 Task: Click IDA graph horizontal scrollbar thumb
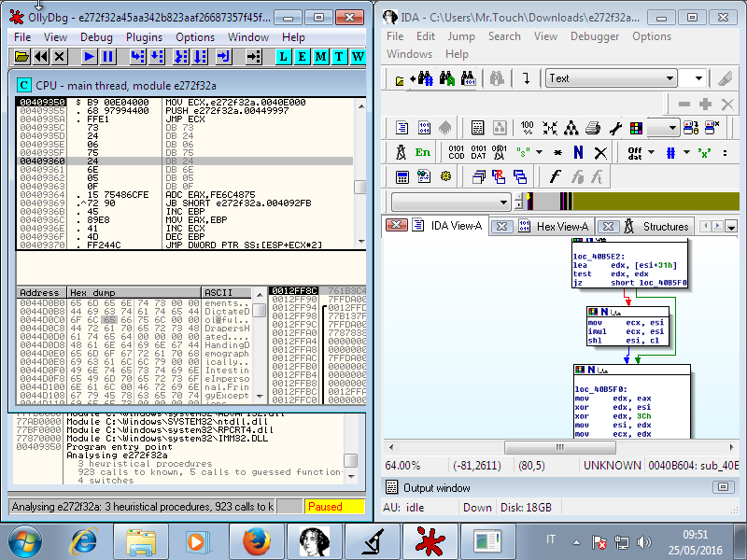point(559,447)
